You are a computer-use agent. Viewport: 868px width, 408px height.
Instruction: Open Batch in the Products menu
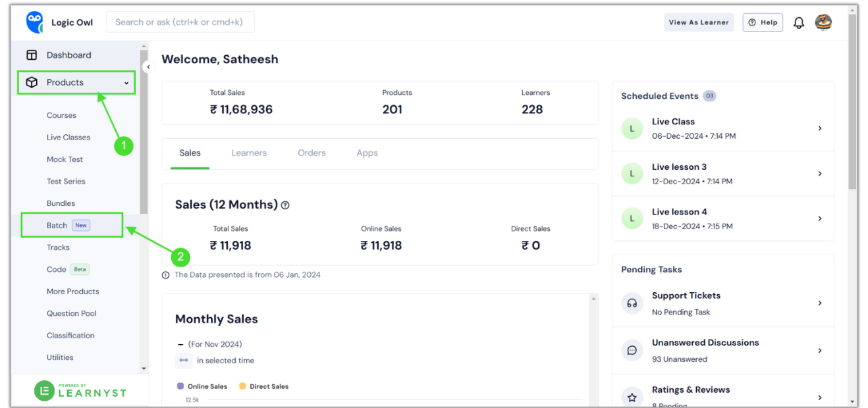point(57,225)
